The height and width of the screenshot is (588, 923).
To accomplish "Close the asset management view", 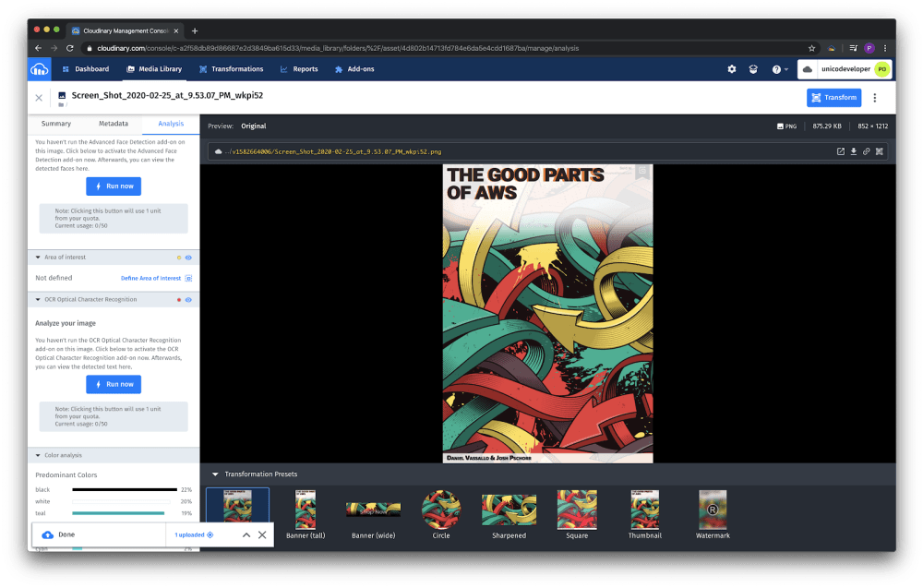I will click(39, 98).
